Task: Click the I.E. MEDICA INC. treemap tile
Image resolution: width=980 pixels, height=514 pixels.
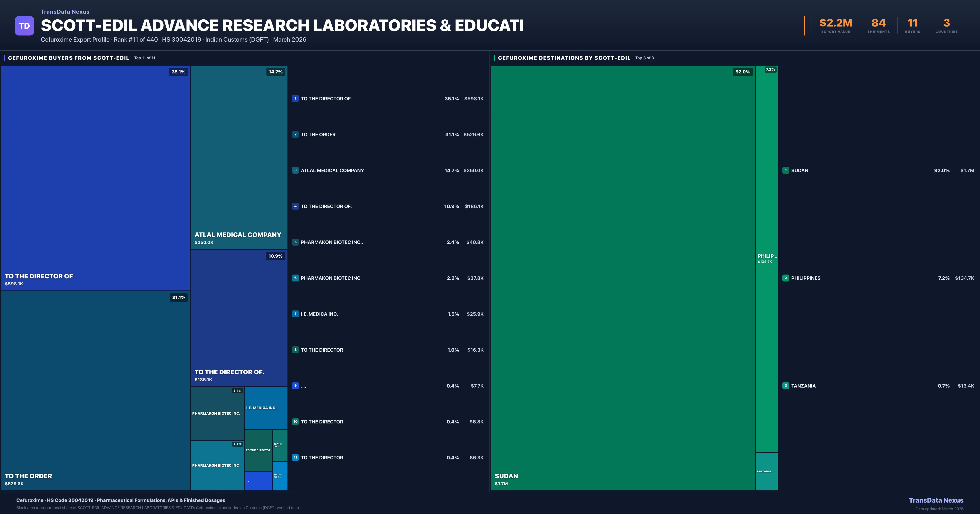Action: tap(266, 408)
